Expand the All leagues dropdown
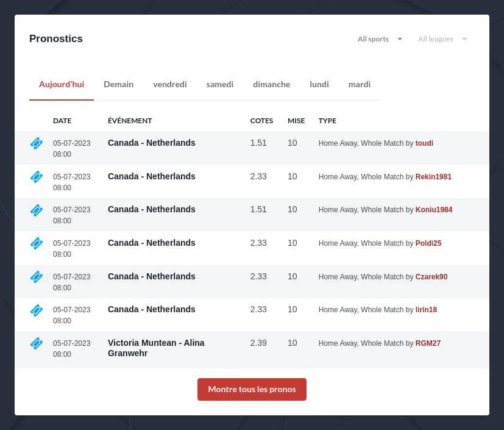504x430 pixels. pos(442,39)
